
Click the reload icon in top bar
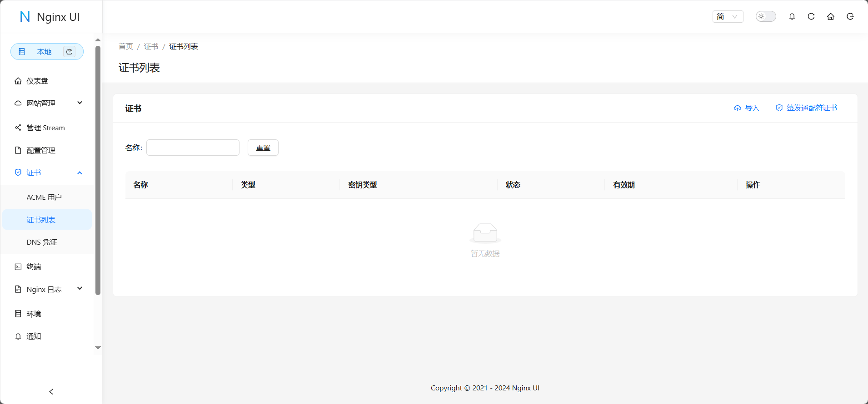tap(811, 17)
